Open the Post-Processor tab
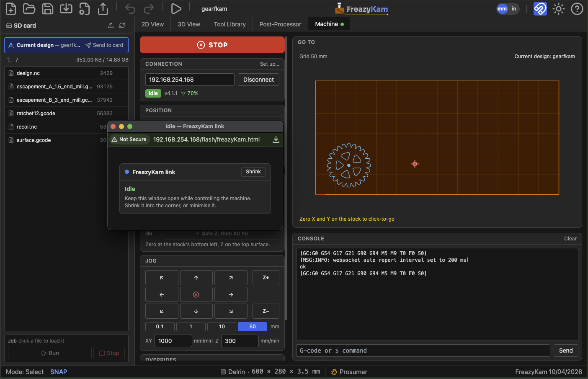 (280, 24)
